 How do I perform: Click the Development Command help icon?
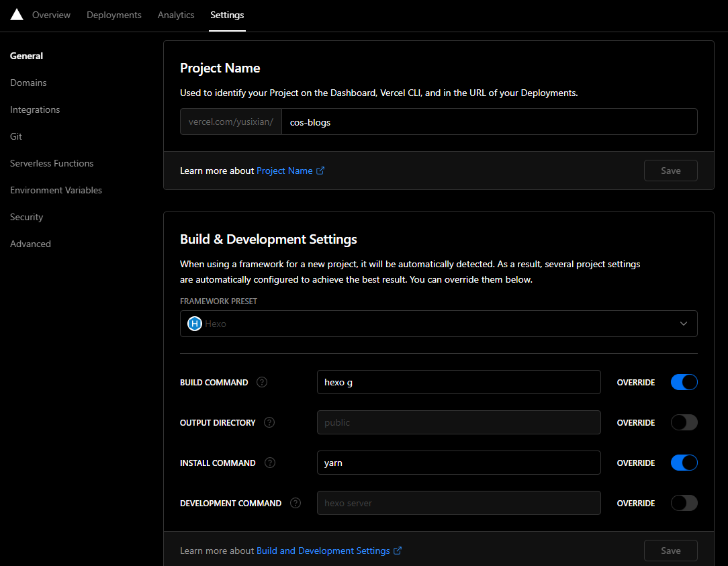[x=295, y=503]
